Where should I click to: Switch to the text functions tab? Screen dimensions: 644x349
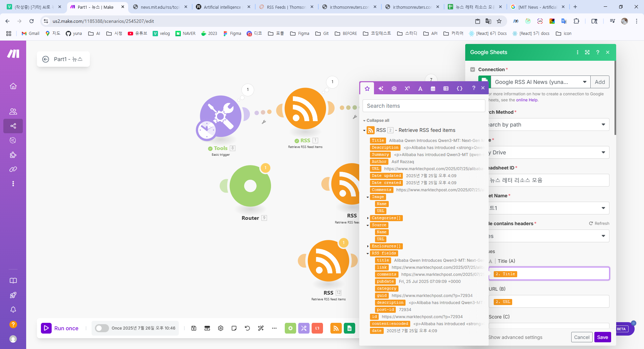pos(420,88)
